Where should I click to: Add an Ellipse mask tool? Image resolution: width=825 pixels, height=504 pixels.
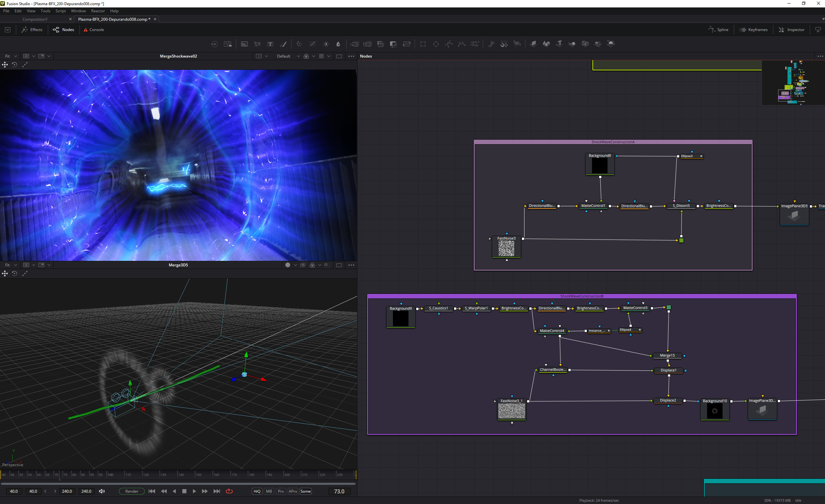point(436,44)
